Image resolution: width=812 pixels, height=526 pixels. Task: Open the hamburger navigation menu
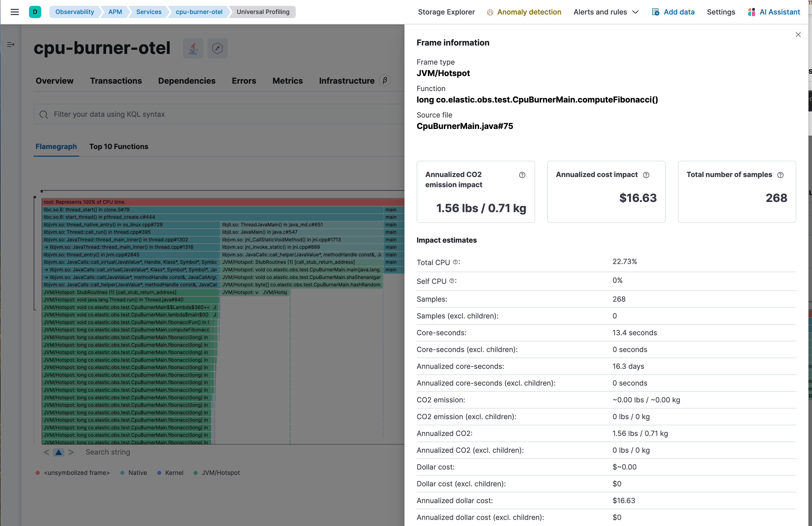tap(14, 12)
